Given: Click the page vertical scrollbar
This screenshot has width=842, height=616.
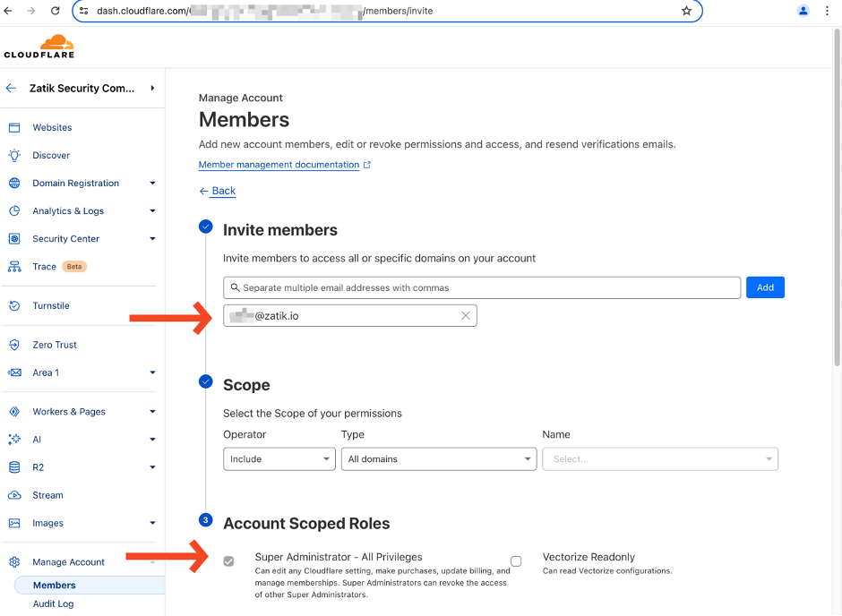Looking at the screenshot, I should (838, 199).
